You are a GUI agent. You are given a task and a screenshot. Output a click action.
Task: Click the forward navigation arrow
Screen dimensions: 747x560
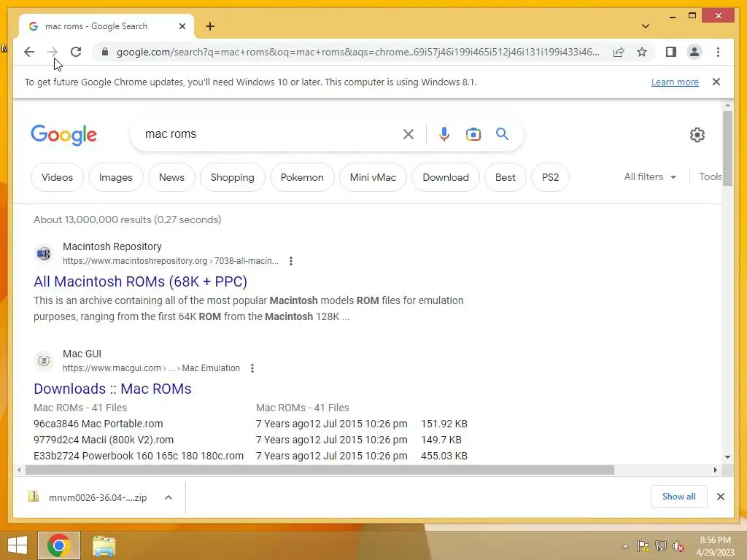tap(53, 52)
